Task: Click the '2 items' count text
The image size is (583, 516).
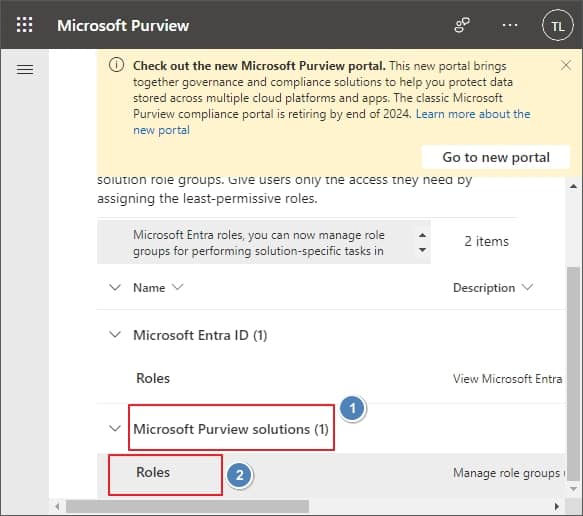Action: 486,241
